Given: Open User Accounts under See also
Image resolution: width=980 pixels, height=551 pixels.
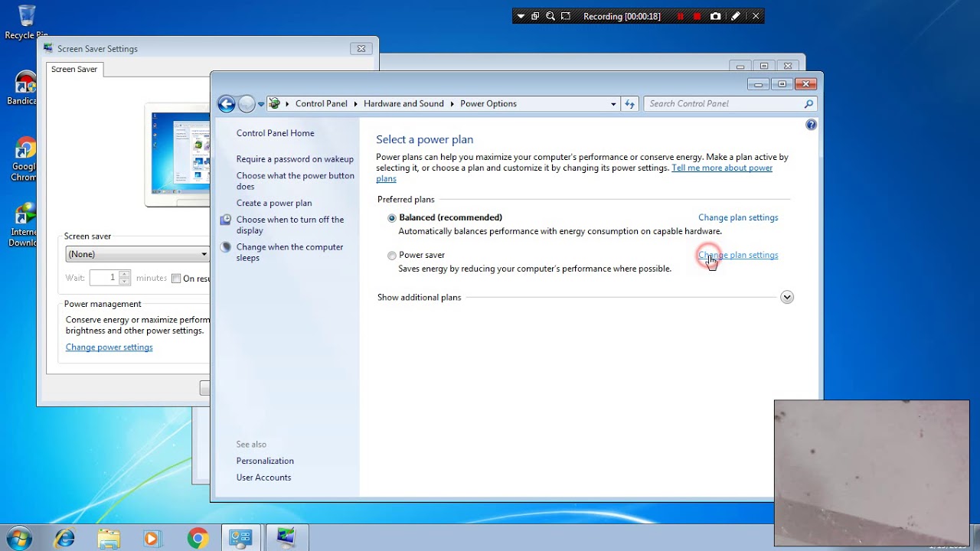Looking at the screenshot, I should (263, 478).
